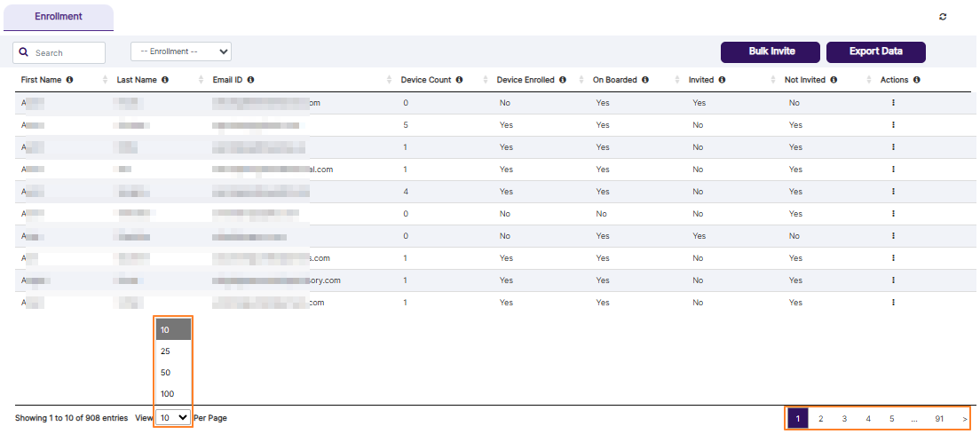
Task: Click the Device Enrolled column header
Action: click(526, 80)
